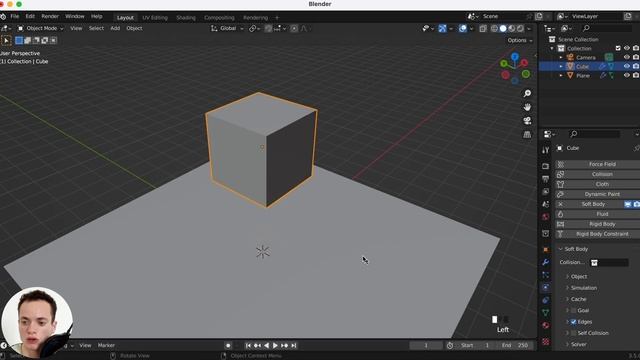Hide Plane with its eye icon

click(627, 75)
